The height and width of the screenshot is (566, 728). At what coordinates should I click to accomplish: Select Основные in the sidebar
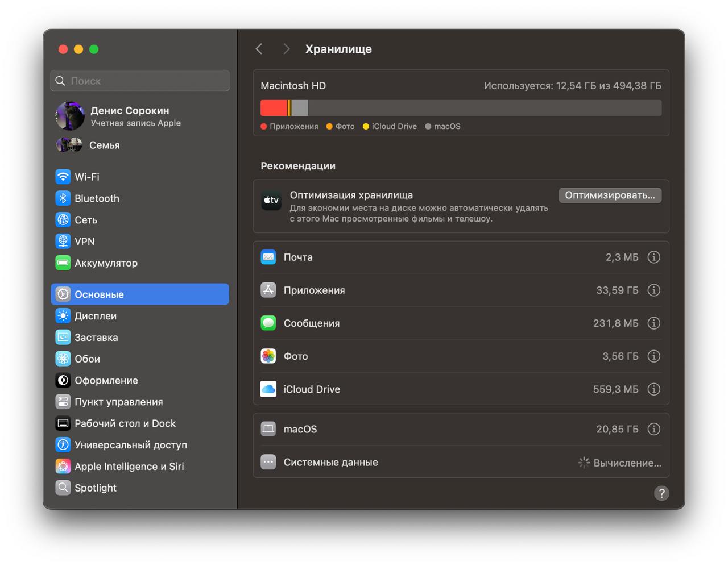[140, 294]
